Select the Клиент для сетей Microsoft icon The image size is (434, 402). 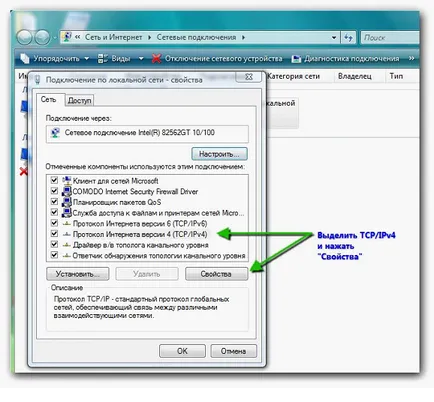(67, 181)
